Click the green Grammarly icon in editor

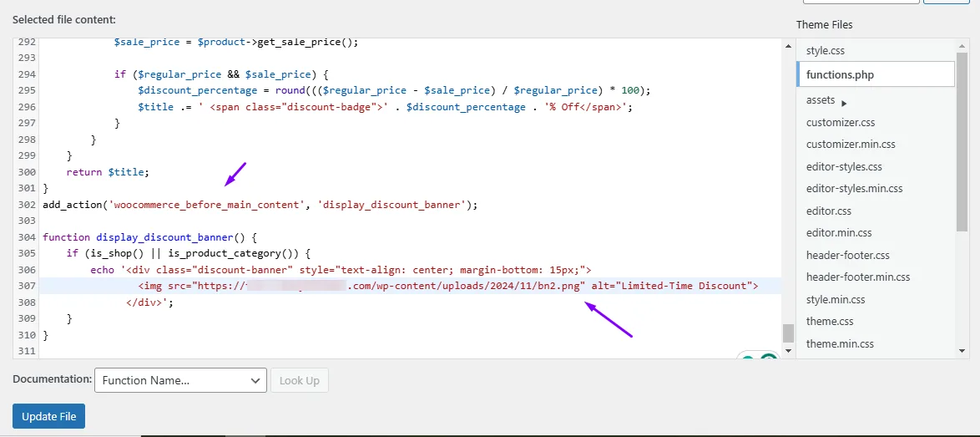769,356
